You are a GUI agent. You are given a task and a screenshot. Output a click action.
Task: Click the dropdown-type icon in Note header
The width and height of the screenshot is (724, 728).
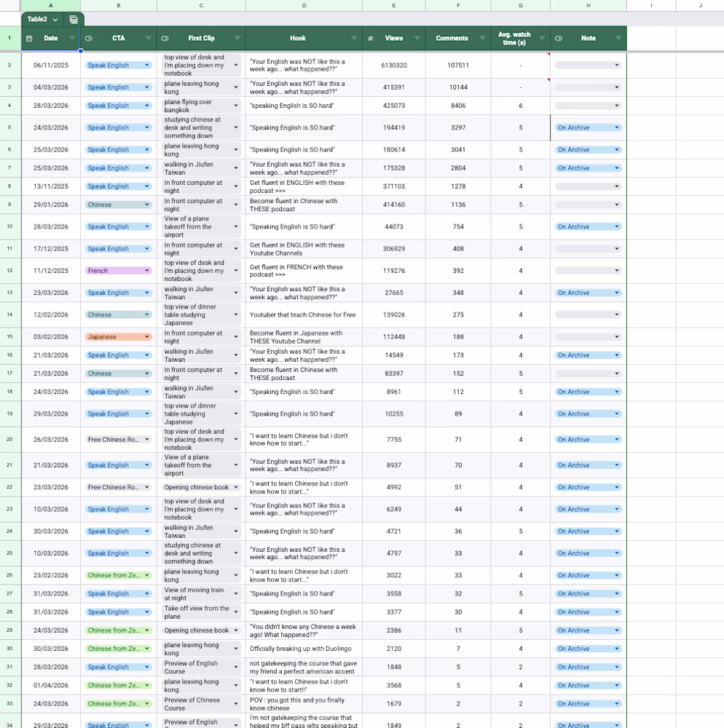pos(559,39)
